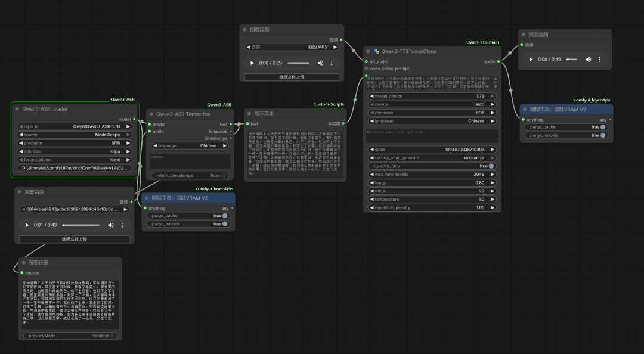Collapse the 预览任意 node via its dot
This screenshot has width=644, height=354.
(x=23, y=262)
